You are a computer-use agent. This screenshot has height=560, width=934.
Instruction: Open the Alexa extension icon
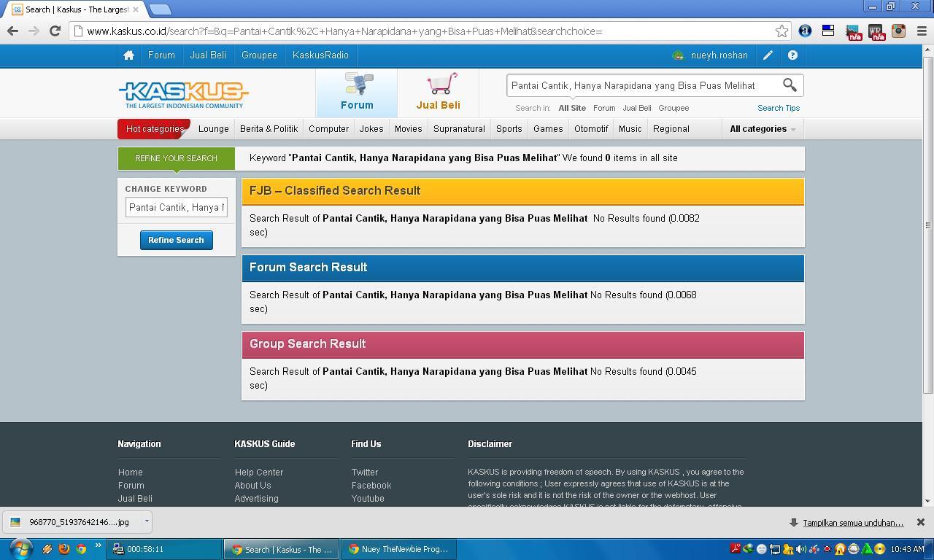coord(805,31)
